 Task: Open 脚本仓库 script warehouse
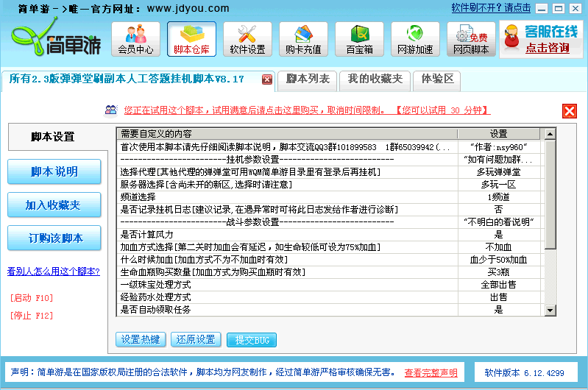coord(191,39)
